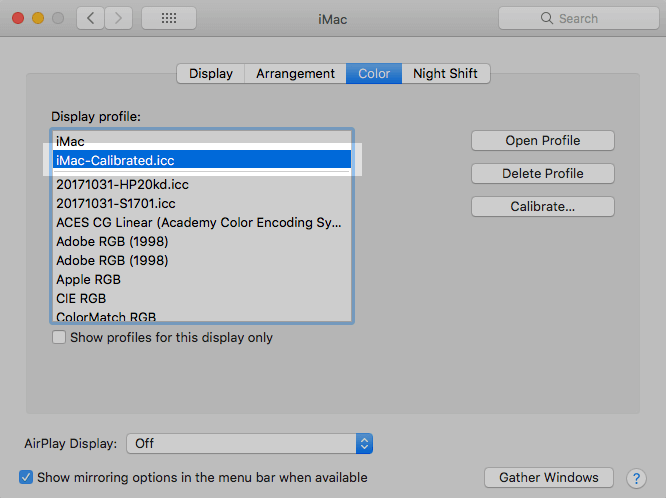This screenshot has height=498, width=666.
Task: Open the Night Shift tab
Action: click(446, 74)
